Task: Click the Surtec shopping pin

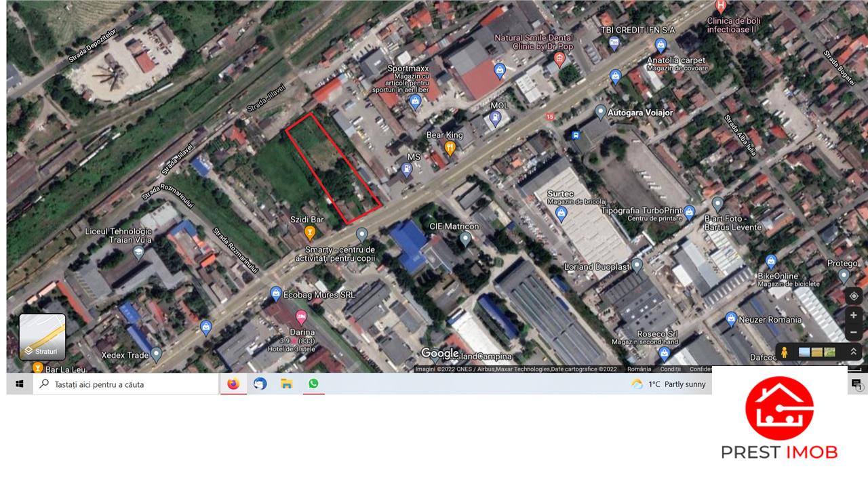Action: point(561,215)
